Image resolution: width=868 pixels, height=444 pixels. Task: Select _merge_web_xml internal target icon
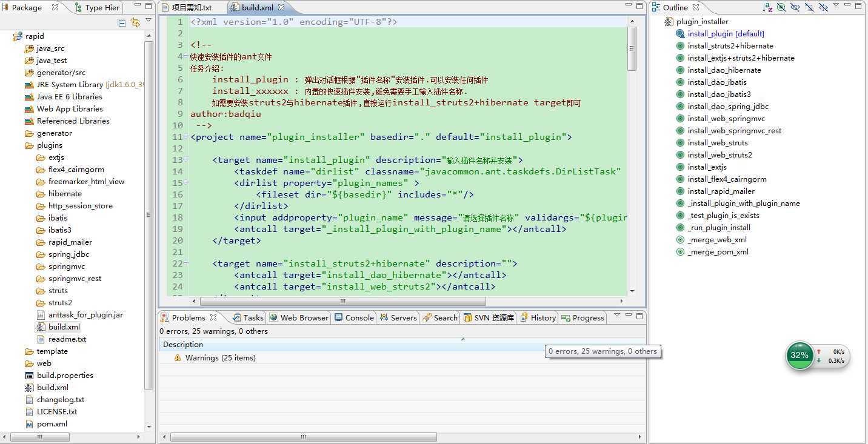pyautogui.click(x=680, y=240)
